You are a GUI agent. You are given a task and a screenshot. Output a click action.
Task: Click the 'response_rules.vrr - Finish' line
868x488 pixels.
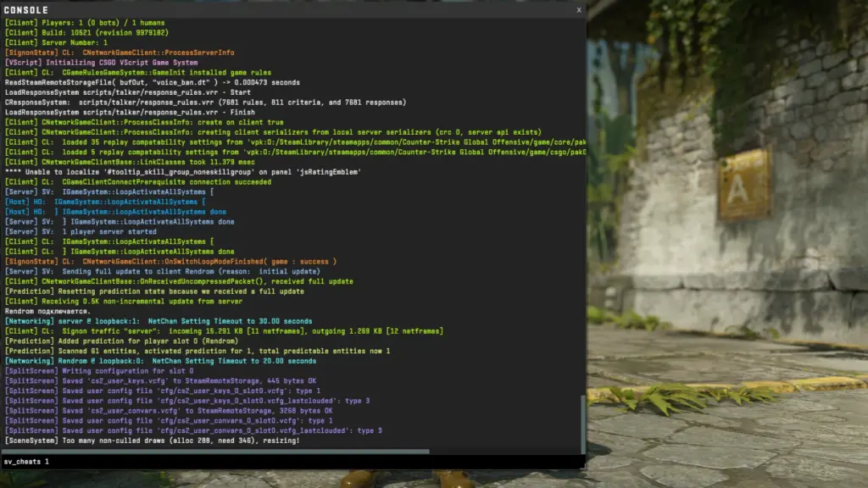tap(130, 113)
